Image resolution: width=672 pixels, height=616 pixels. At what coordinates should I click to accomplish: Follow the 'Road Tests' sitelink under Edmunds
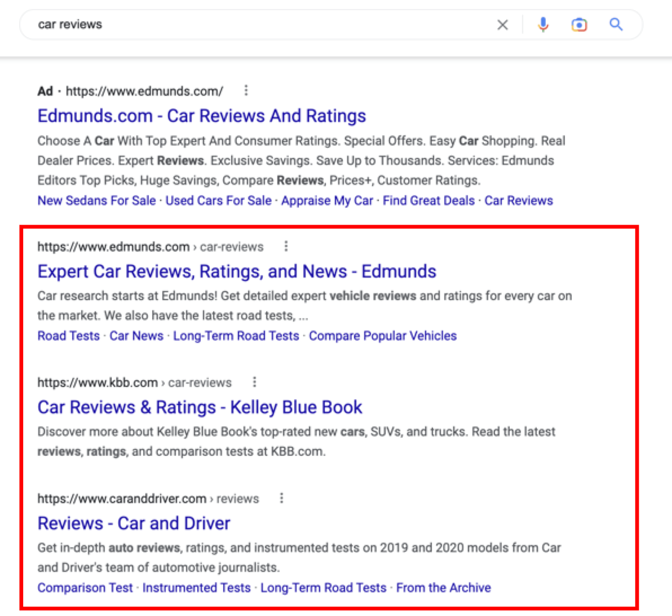69,336
